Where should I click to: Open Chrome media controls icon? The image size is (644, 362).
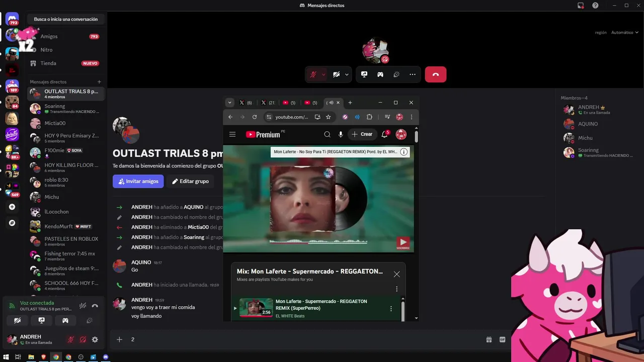click(387, 117)
